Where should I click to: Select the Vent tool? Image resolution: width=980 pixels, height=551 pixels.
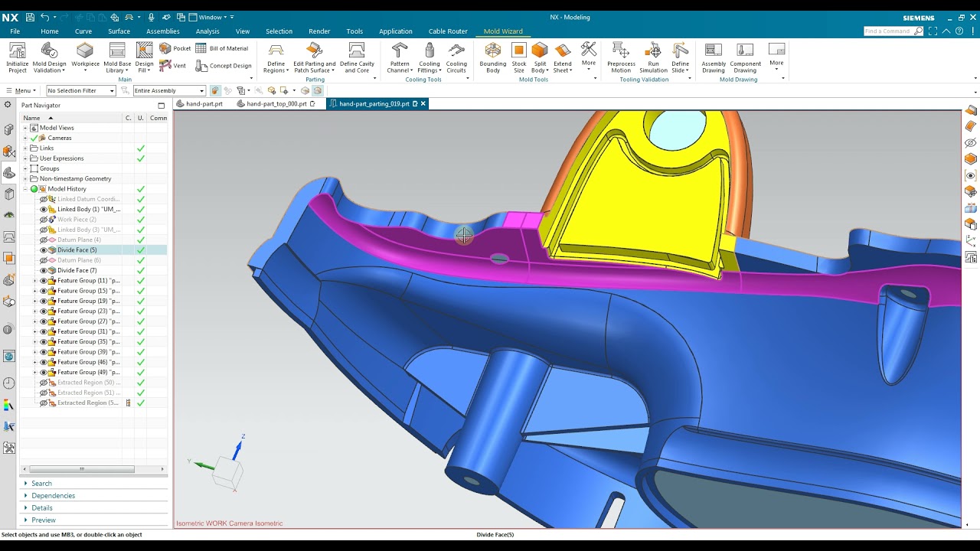[173, 66]
